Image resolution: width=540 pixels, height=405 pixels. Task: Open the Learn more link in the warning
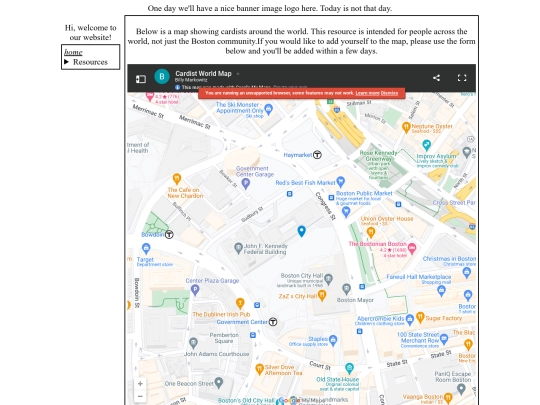click(367, 93)
